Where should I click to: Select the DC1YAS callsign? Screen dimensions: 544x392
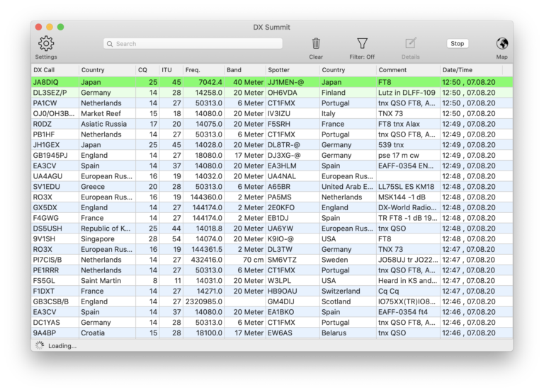[46, 323]
